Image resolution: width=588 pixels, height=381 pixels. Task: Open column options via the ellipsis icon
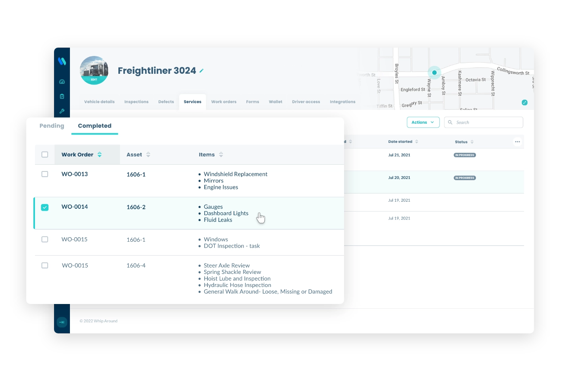point(517,141)
